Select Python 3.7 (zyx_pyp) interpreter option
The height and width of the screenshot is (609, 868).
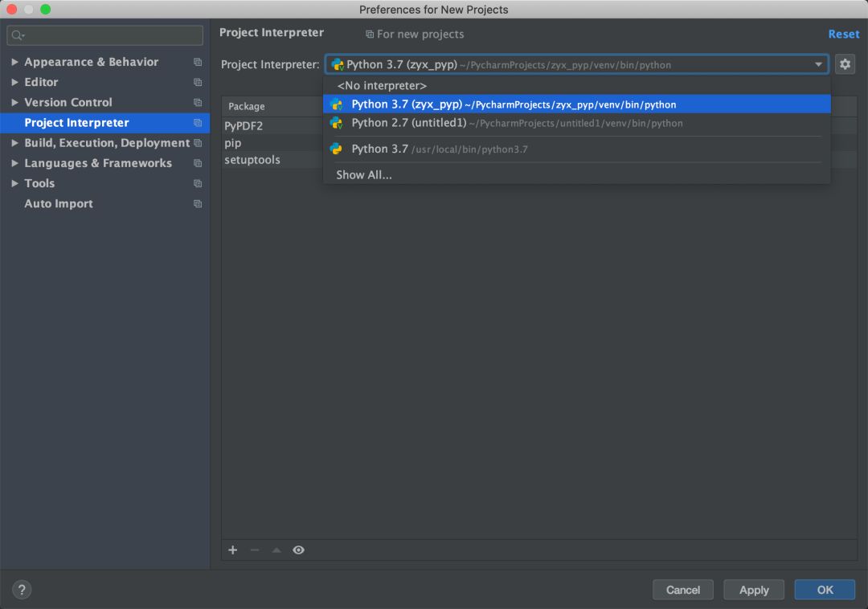point(577,104)
